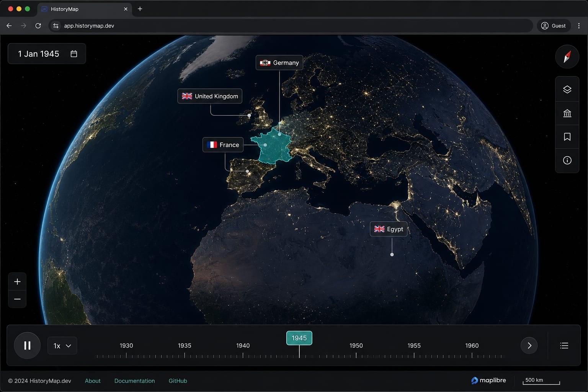Click the United Kingdom map marker dot
The height and width of the screenshot is (392, 588).
tap(249, 115)
